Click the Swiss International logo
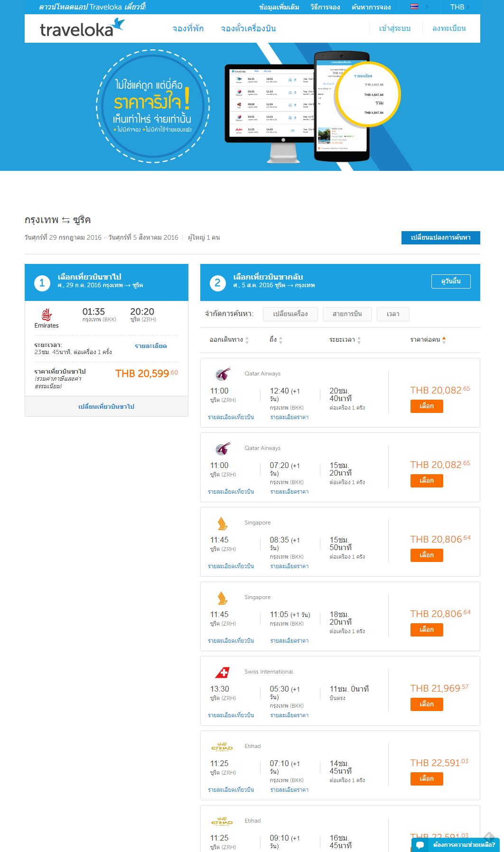The width and height of the screenshot is (504, 852). pyautogui.click(x=223, y=672)
